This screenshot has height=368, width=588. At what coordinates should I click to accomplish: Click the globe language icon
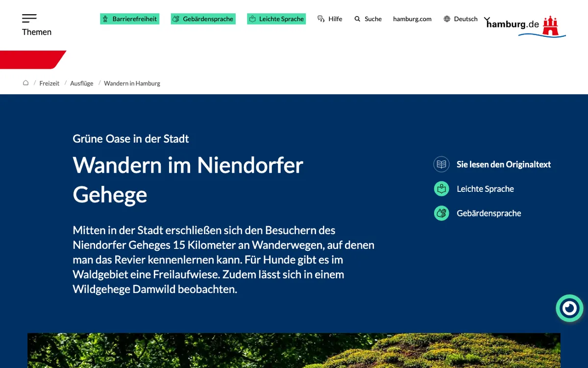point(447,19)
